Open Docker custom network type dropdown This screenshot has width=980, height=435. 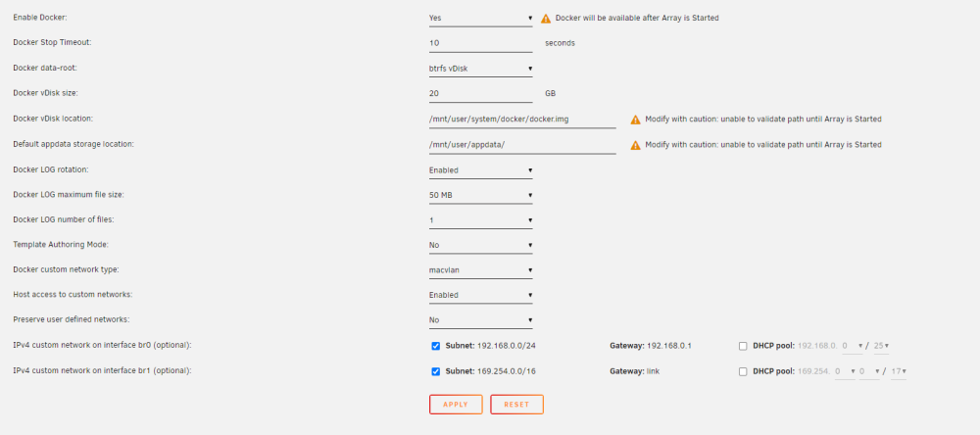point(480,270)
